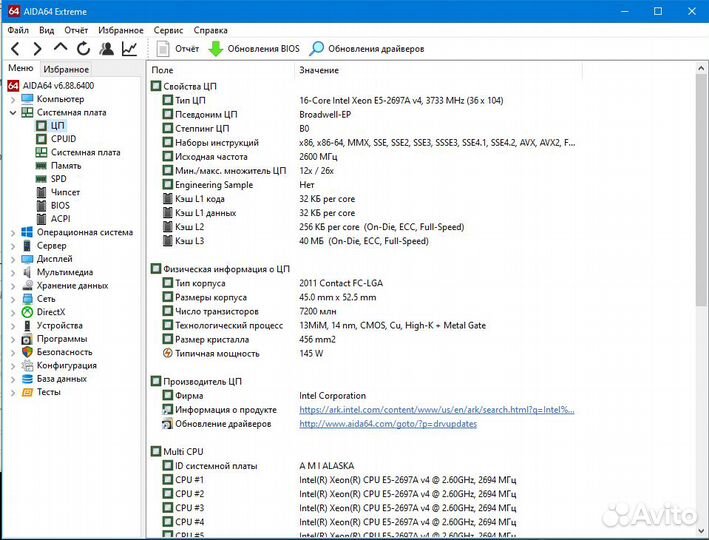Viewport: 709px width, 540px height.
Task: Expand the Хранение данных node
Action: (13, 286)
